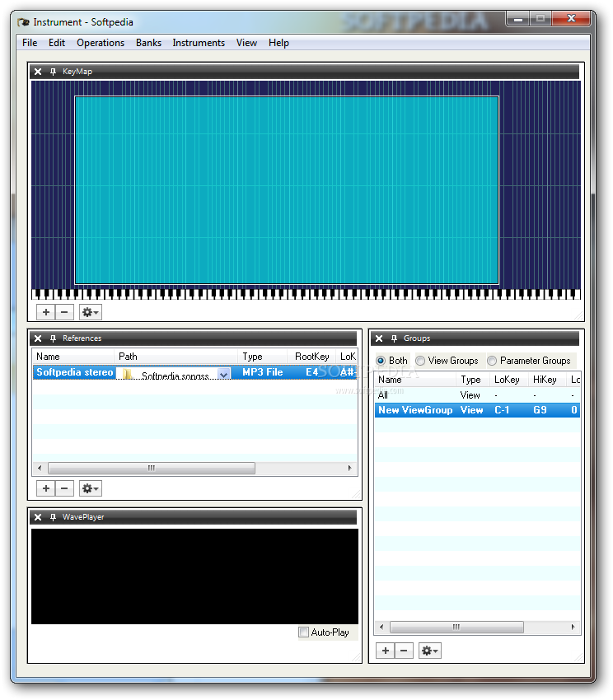613x700 pixels.
Task: Select the cyan zone in KeyMap
Action: point(287,190)
